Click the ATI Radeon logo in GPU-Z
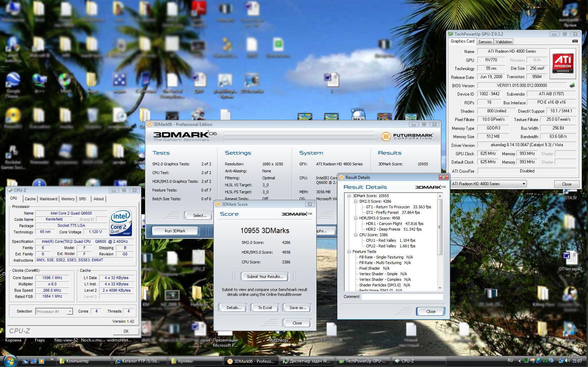588x367 pixels. (x=563, y=63)
